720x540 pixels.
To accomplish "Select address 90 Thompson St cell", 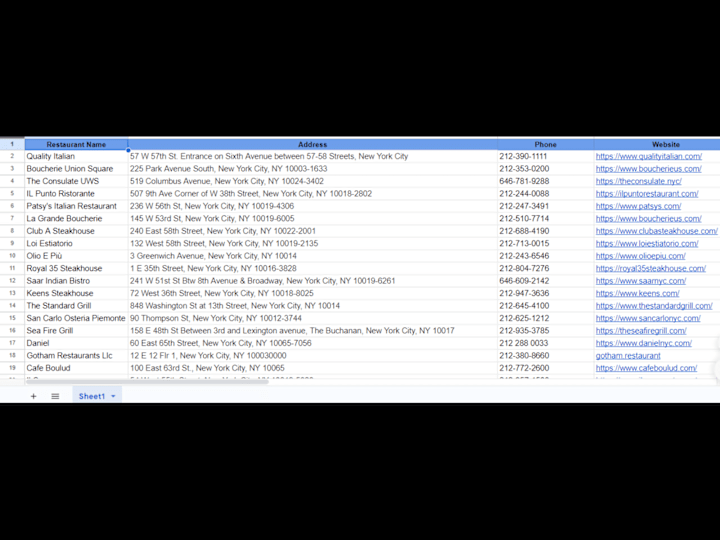I will pyautogui.click(x=312, y=318).
